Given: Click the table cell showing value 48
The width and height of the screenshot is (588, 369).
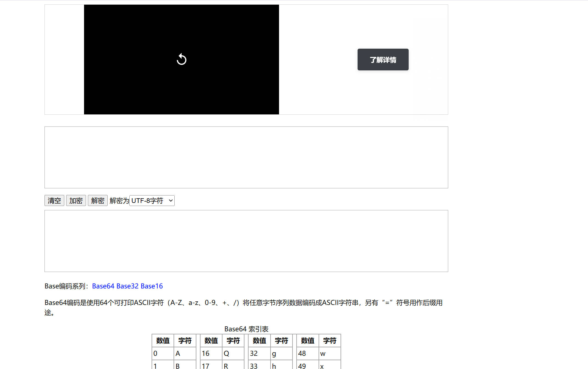Looking at the screenshot, I should tap(307, 353).
